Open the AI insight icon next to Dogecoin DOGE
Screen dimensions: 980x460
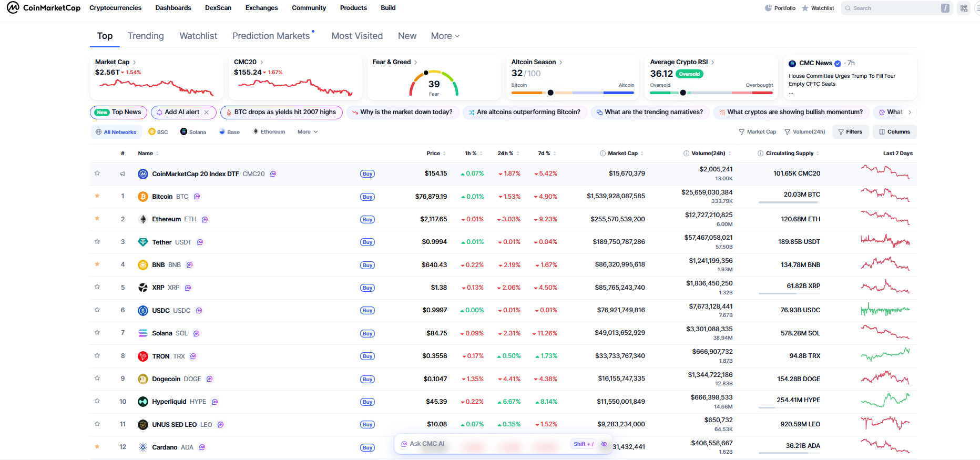pos(210,379)
